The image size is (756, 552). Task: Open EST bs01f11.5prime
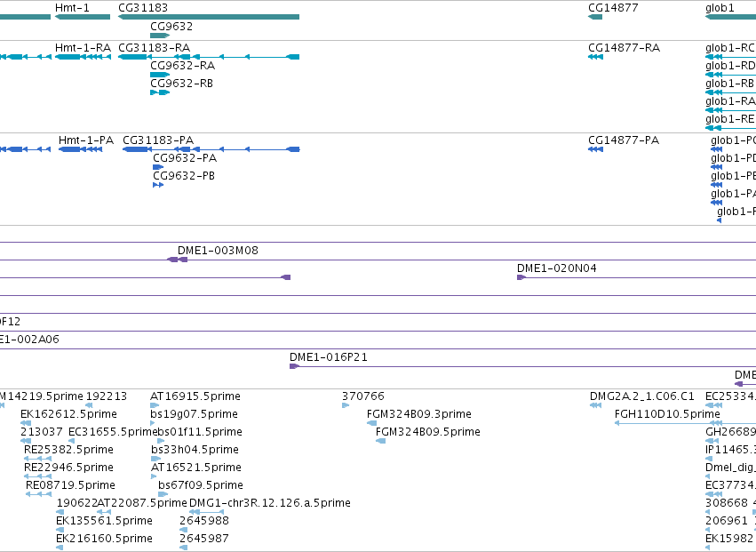pyautogui.click(x=200, y=432)
